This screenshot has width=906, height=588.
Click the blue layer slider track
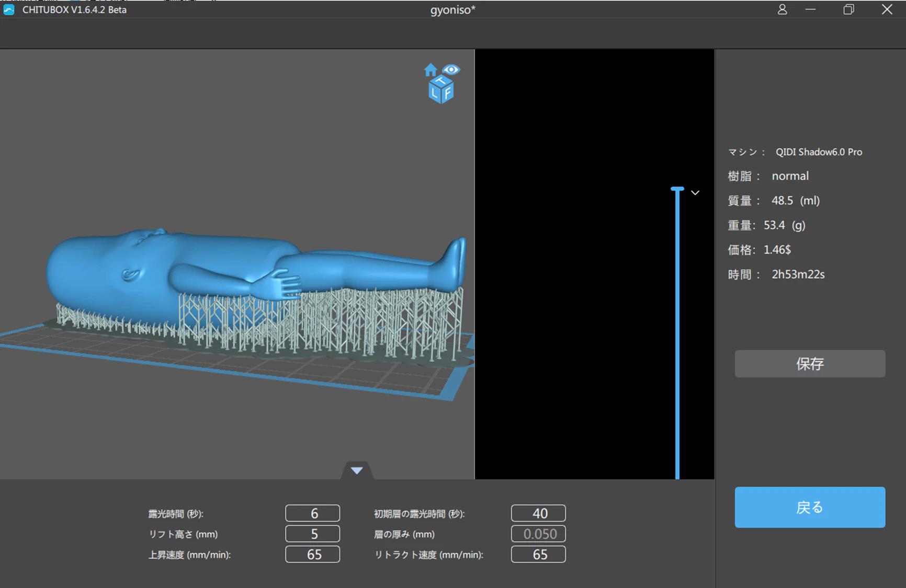point(677,335)
